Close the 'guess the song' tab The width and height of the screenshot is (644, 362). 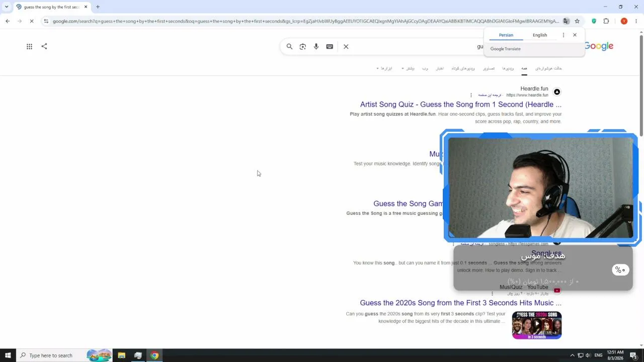coord(86,7)
